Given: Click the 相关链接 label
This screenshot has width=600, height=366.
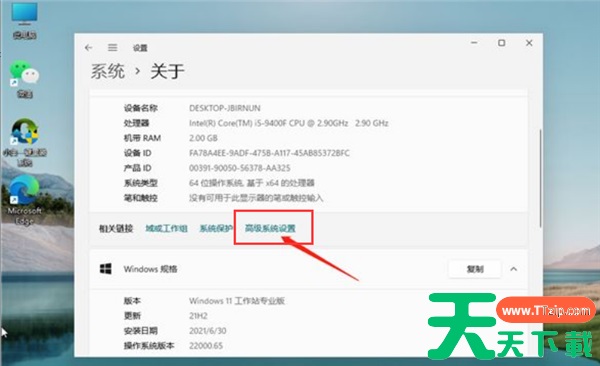Looking at the screenshot, I should [116, 229].
